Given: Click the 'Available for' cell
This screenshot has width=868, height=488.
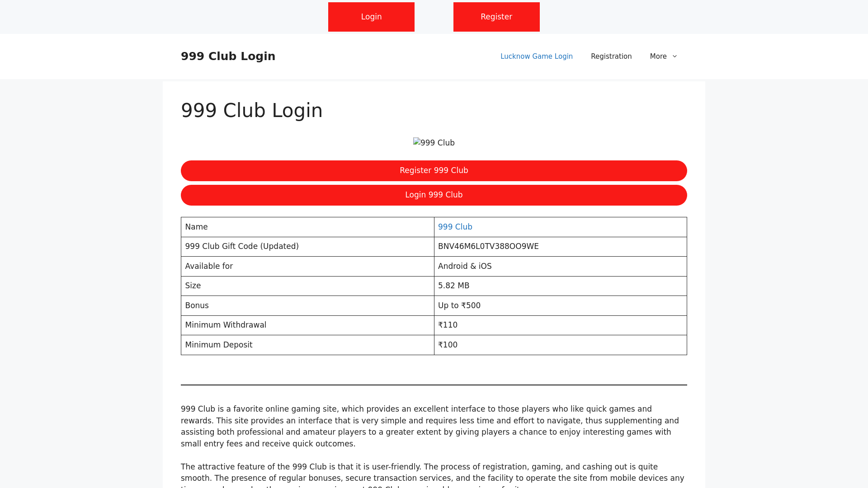Looking at the screenshot, I should (x=307, y=266).
